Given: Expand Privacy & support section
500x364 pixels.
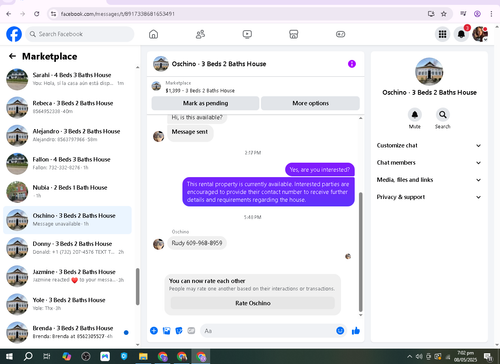Looking at the screenshot, I should coord(429,197).
